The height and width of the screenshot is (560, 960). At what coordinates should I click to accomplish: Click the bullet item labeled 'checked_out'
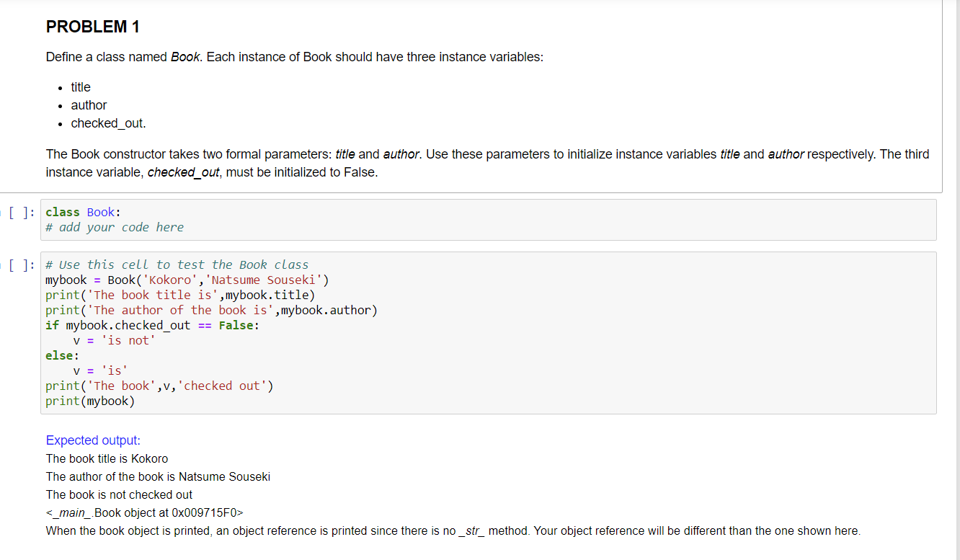107,123
